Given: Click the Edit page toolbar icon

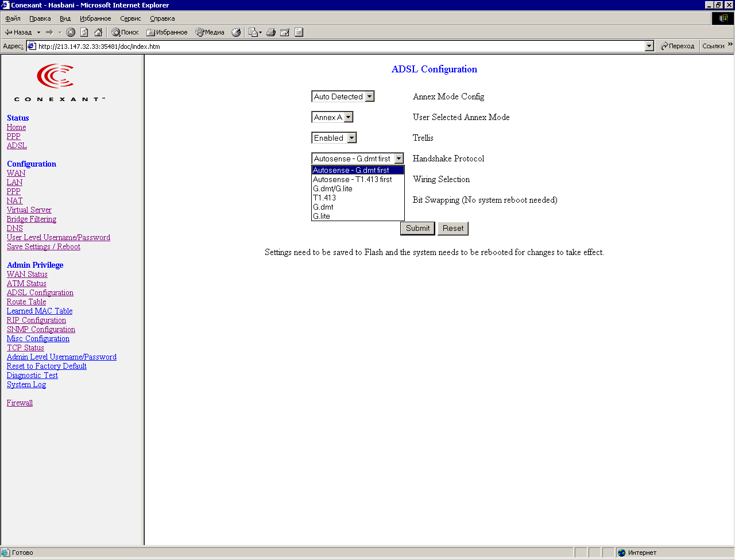Looking at the screenshot, I should [285, 32].
